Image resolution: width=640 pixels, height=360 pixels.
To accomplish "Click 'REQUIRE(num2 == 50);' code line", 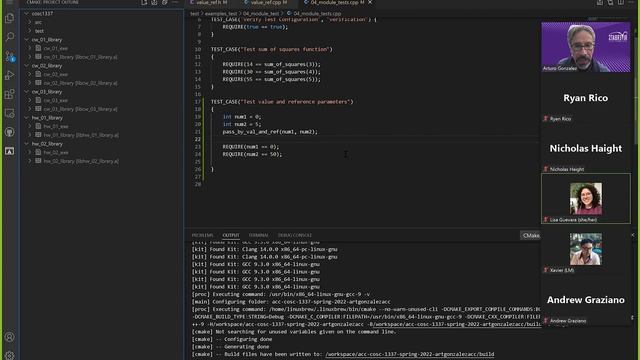I will [x=252, y=154].
